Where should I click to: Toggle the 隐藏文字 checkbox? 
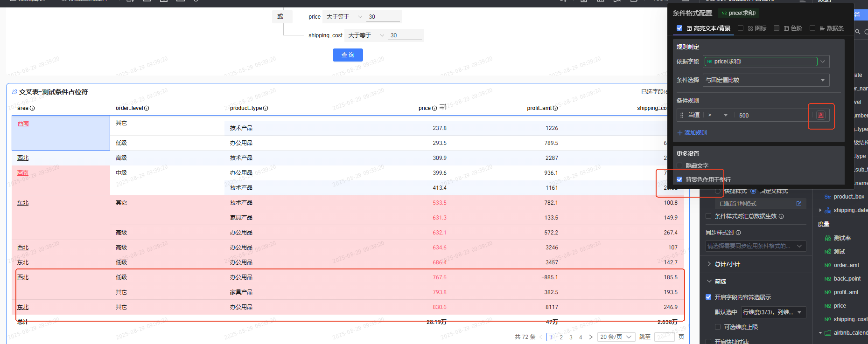point(679,165)
